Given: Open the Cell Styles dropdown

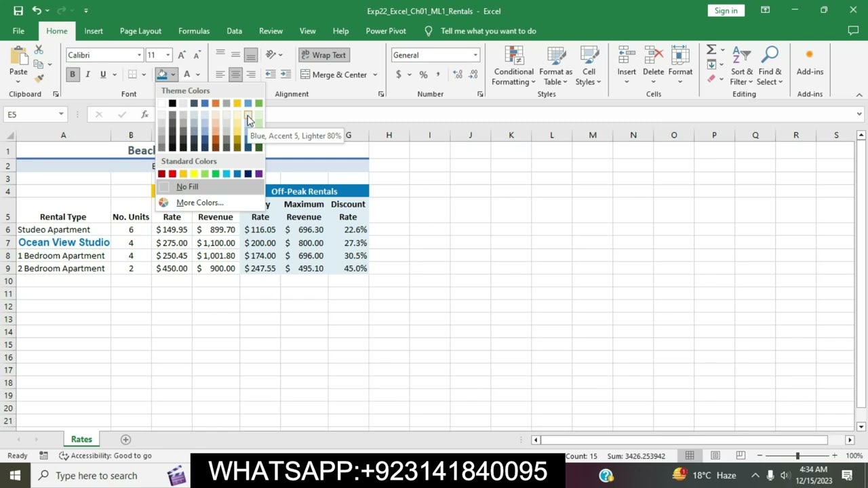Looking at the screenshot, I should pos(589,66).
